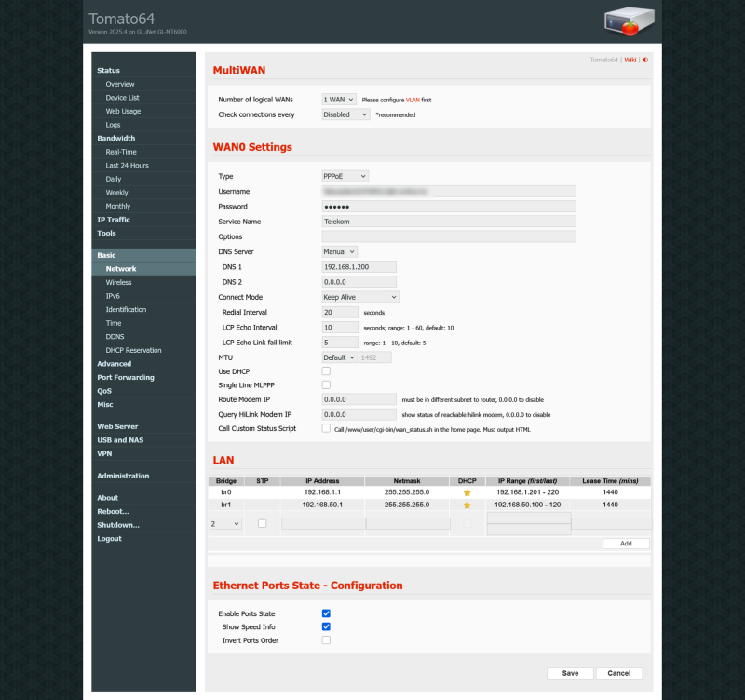Screen dimensions: 745x700
Task: Click the Password field
Action: tap(449, 207)
